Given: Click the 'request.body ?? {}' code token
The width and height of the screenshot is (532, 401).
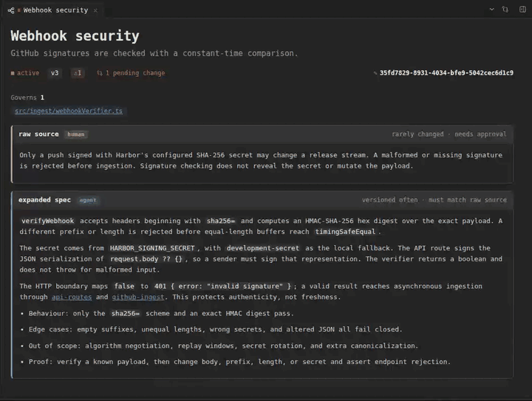Looking at the screenshot, I should tap(146, 259).
